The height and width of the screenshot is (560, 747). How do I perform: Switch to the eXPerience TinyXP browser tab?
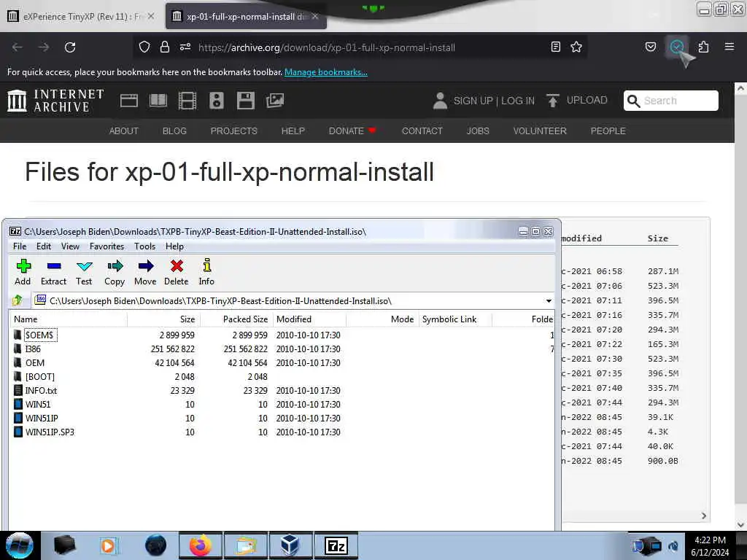point(81,16)
